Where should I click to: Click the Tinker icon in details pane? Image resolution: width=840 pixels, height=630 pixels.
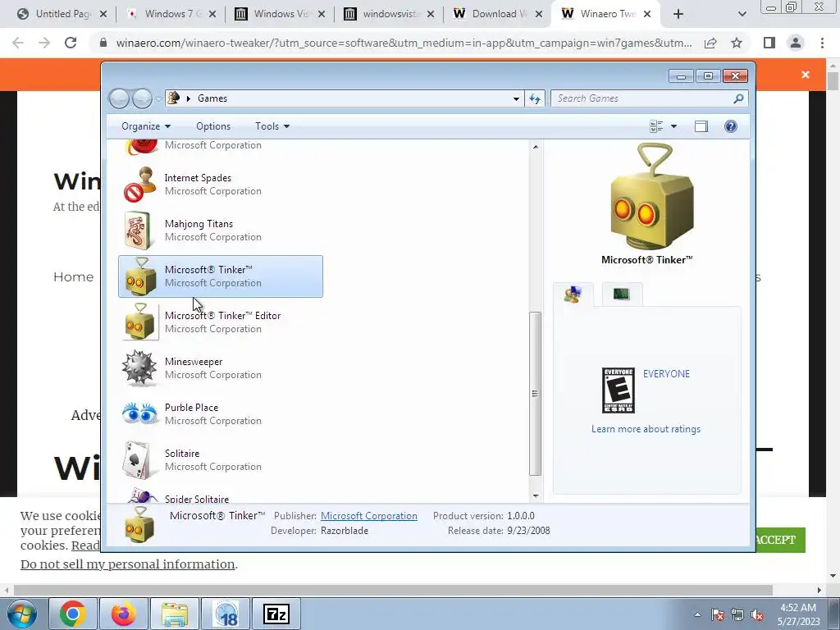pos(139,524)
